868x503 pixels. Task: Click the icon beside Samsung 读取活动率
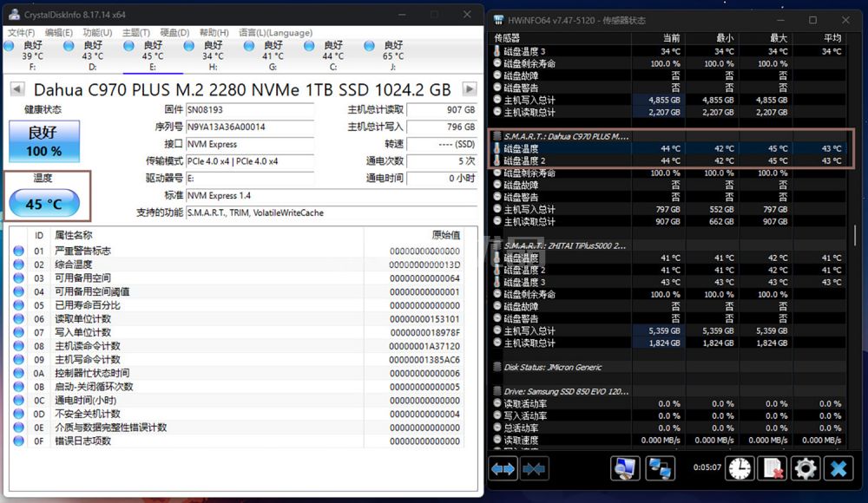pyautogui.click(x=497, y=403)
